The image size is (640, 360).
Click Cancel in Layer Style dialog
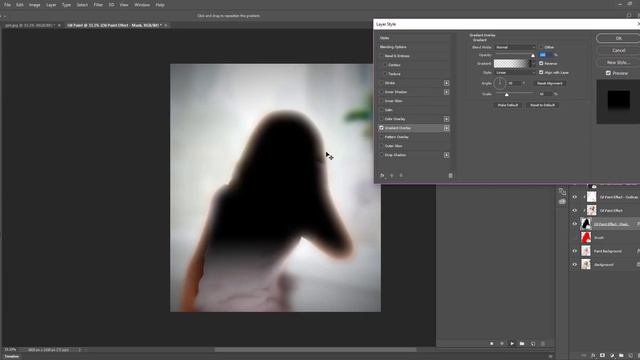pos(618,50)
